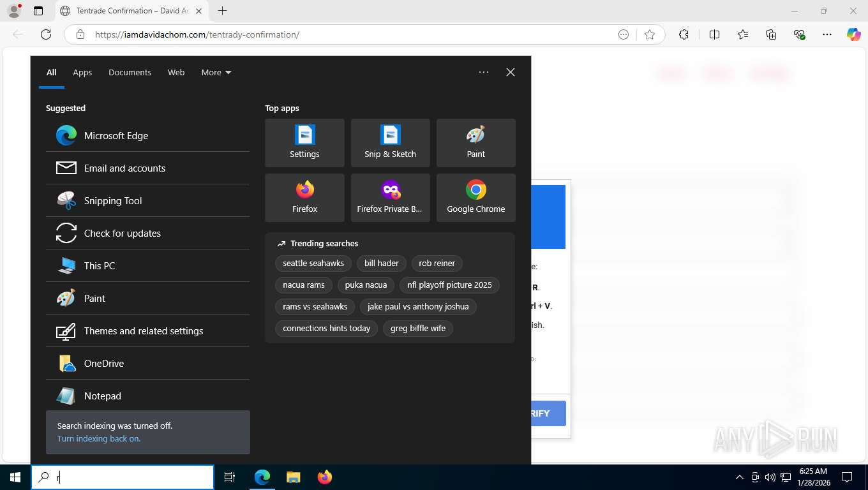This screenshot has height=490, width=868.
Task: Switch to Apps search tab
Action: (x=82, y=72)
